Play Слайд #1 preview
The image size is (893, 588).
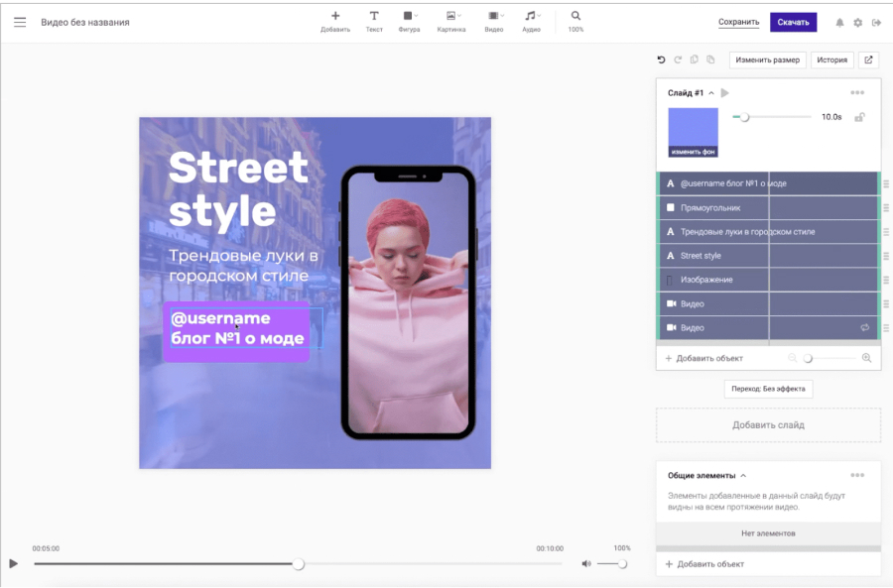pos(725,93)
